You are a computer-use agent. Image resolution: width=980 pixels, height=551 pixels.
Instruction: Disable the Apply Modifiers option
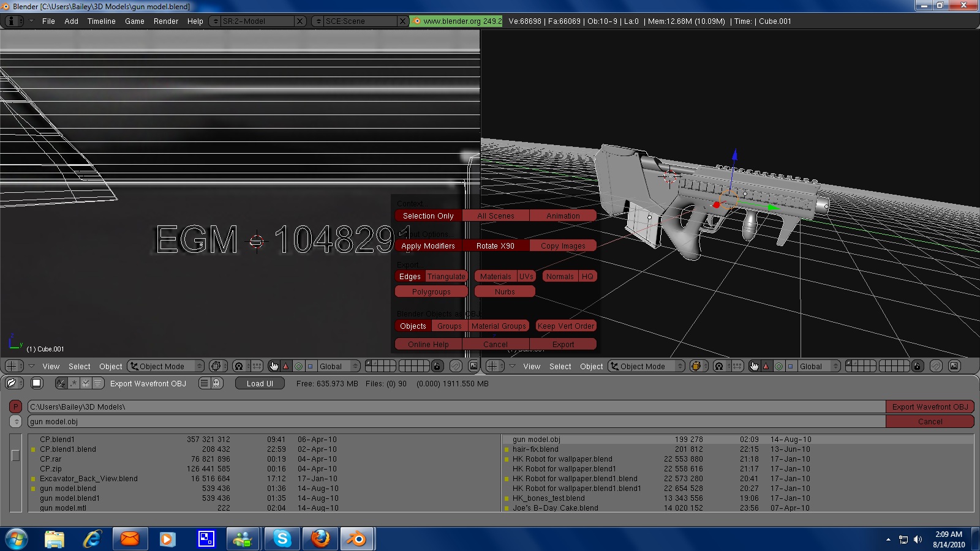428,246
